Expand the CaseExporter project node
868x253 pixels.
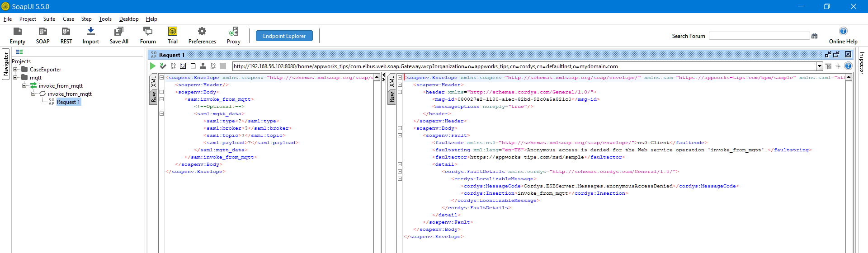[15, 70]
